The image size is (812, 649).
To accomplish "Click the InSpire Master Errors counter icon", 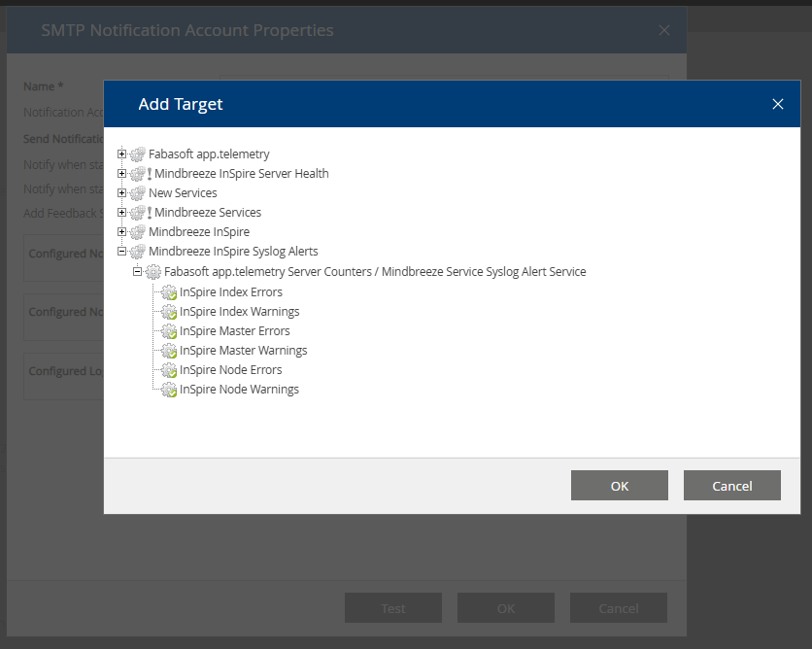I will click(x=169, y=331).
